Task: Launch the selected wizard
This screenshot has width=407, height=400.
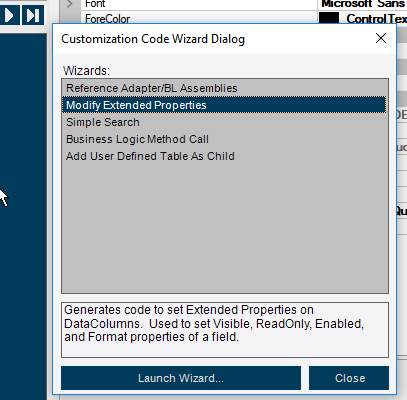Action: tap(181, 378)
